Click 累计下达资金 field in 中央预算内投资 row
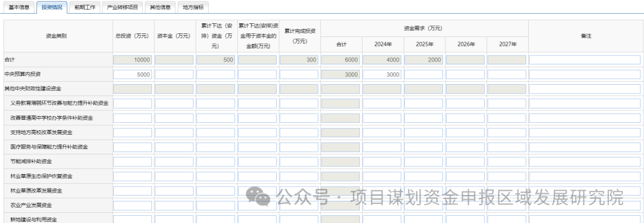This screenshot has height=223, width=644. click(216, 75)
